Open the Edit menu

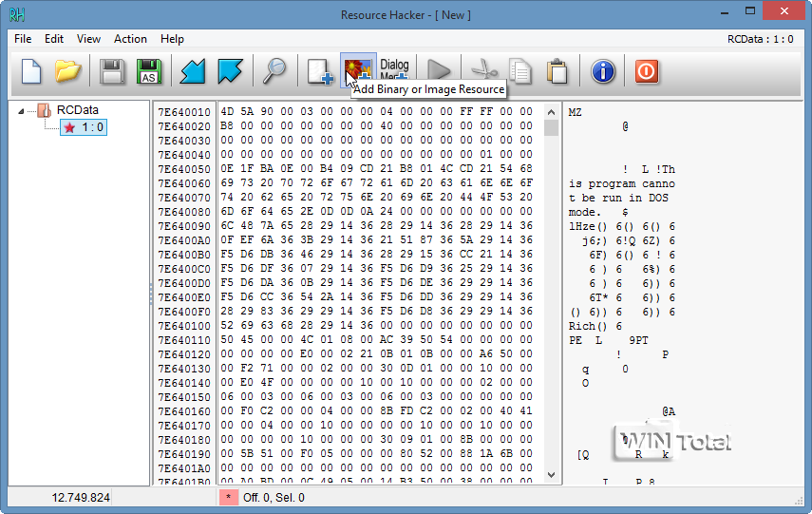[x=54, y=39]
